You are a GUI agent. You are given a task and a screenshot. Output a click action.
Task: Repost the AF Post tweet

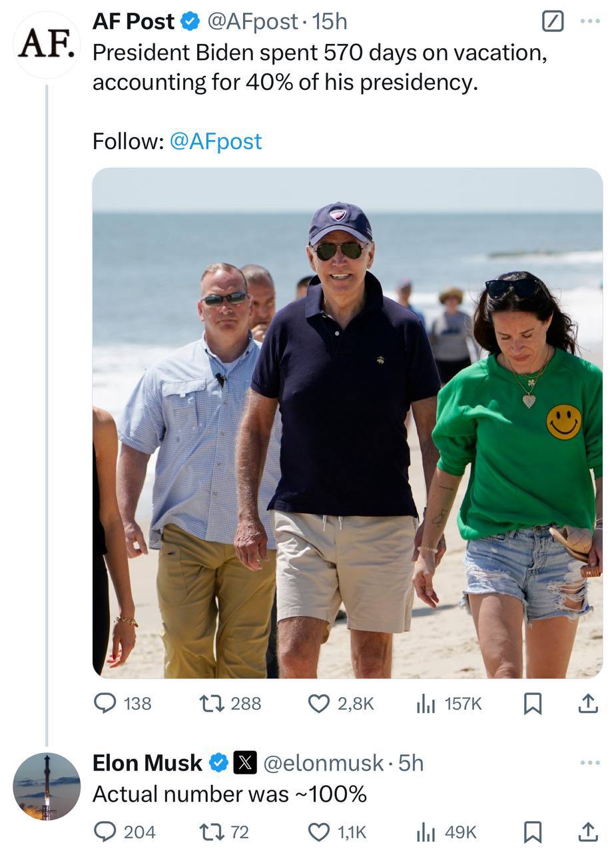(x=212, y=703)
